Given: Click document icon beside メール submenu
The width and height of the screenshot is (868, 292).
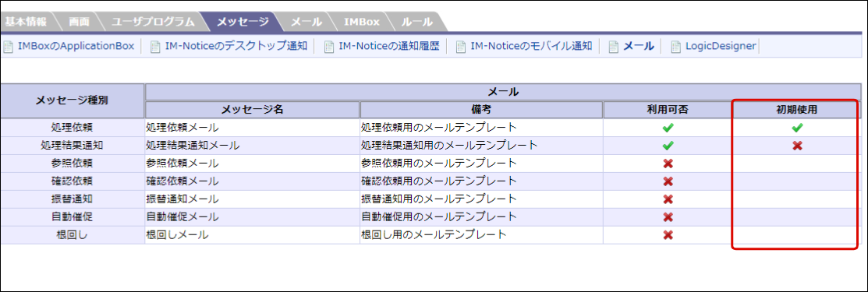Looking at the screenshot, I should pos(613,47).
